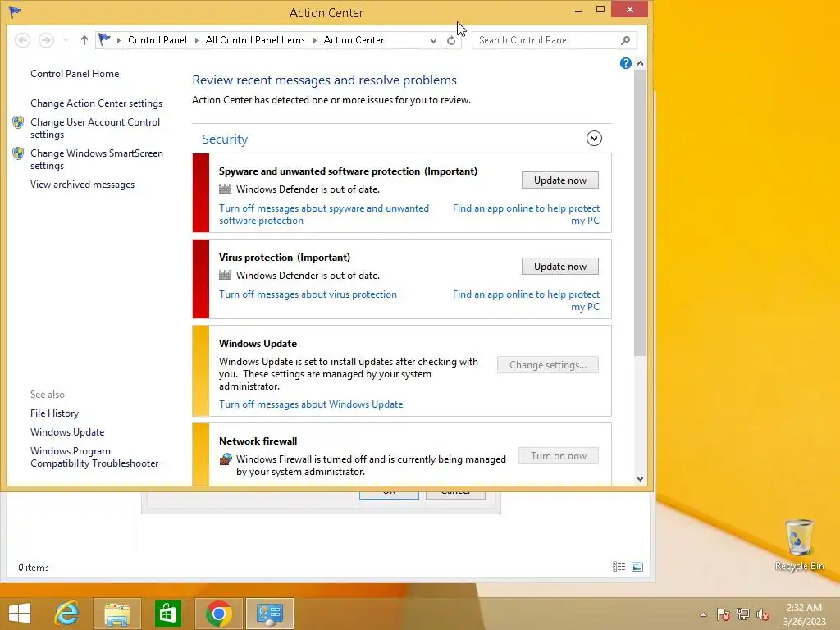Image resolution: width=840 pixels, height=630 pixels.
Task: Click Action Center flag in system tray
Action: click(x=724, y=614)
